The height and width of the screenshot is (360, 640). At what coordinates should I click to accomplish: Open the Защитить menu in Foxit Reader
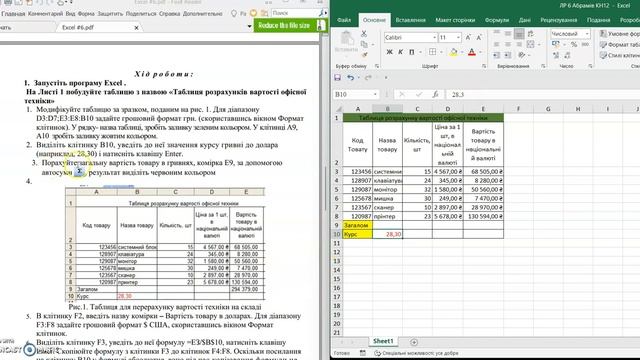tap(110, 13)
